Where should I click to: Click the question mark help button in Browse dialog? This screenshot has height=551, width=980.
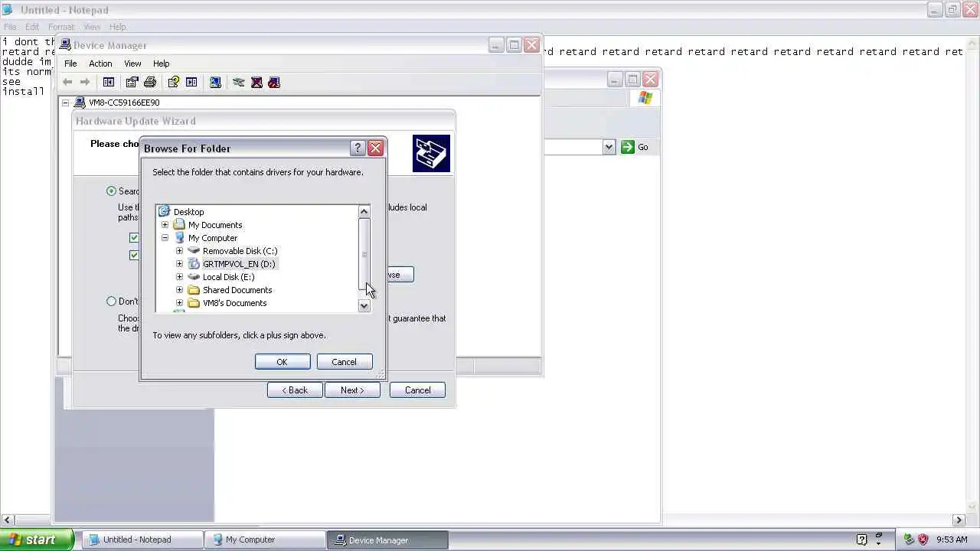[x=358, y=148]
